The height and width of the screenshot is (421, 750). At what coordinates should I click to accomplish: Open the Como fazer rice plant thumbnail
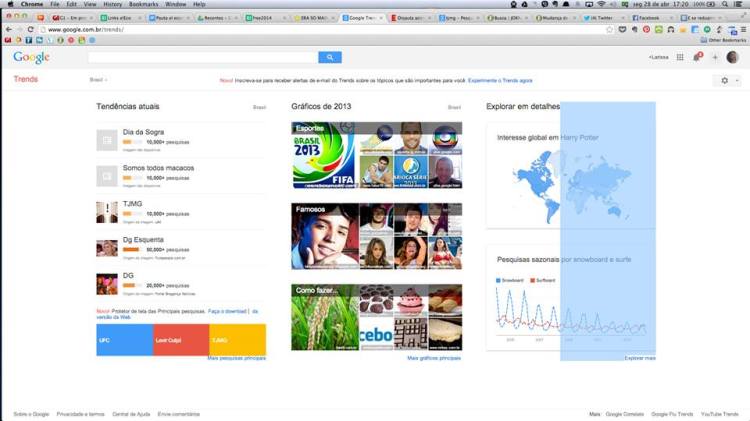pos(325,317)
